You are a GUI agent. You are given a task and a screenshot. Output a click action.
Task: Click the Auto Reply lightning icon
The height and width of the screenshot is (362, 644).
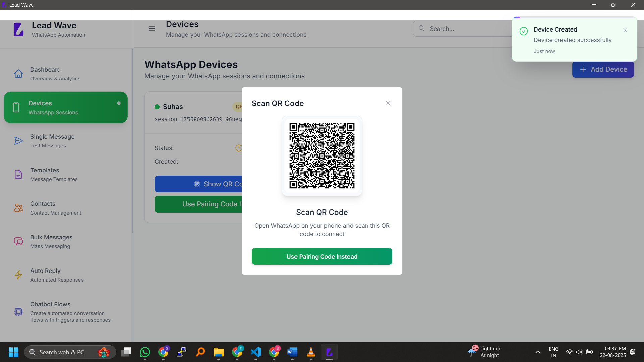(x=18, y=275)
